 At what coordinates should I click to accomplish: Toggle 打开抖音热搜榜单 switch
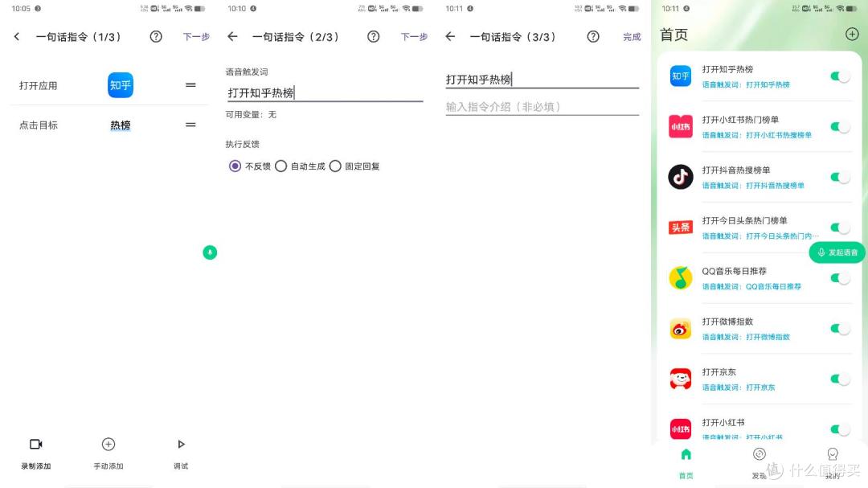pos(840,177)
